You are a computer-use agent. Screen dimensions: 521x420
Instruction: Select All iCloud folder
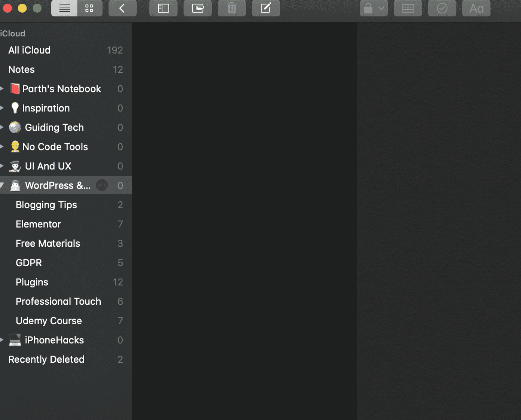coord(66,50)
